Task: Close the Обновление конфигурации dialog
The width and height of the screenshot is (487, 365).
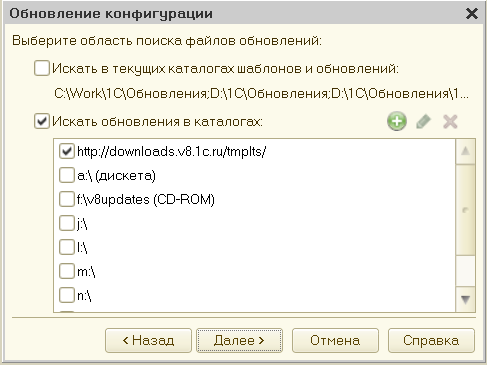Action: (x=472, y=14)
